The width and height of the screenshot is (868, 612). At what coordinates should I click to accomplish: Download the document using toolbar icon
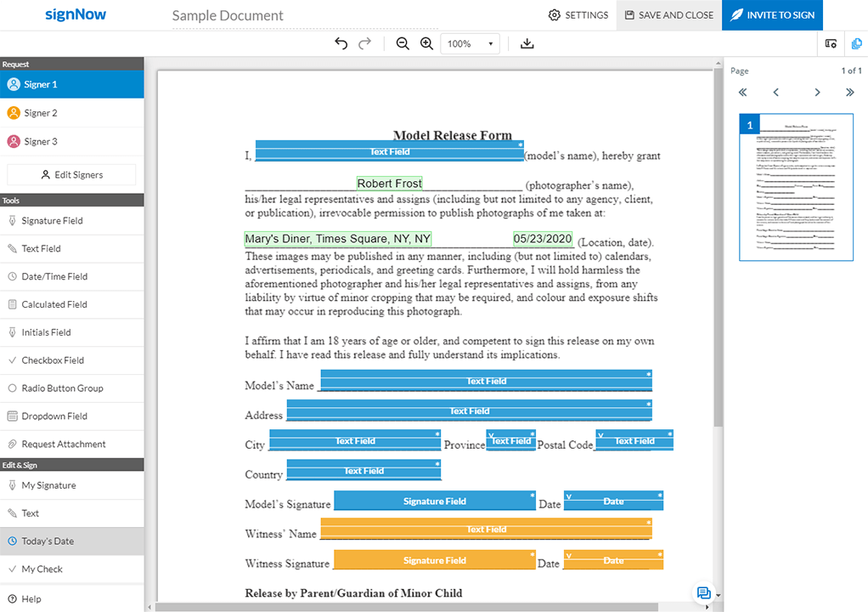pos(527,43)
